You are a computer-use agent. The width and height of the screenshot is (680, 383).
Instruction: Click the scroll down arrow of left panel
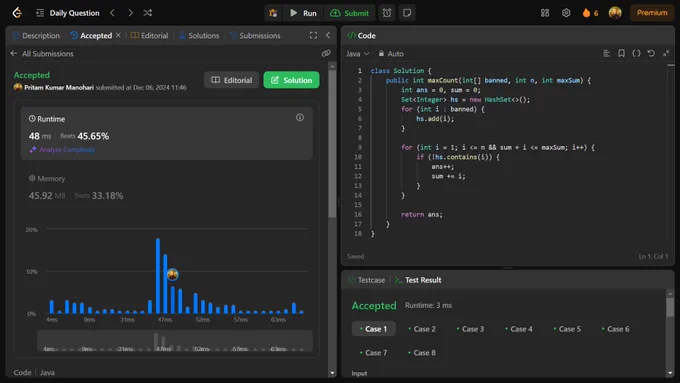point(332,373)
